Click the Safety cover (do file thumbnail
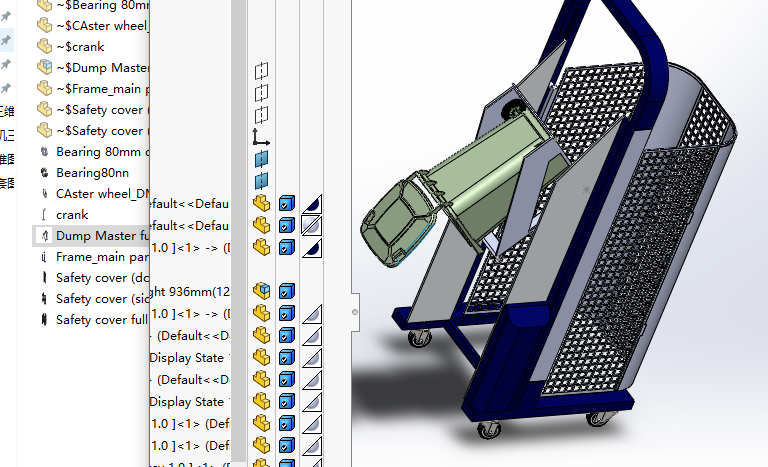This screenshot has height=467, width=768. [45, 278]
